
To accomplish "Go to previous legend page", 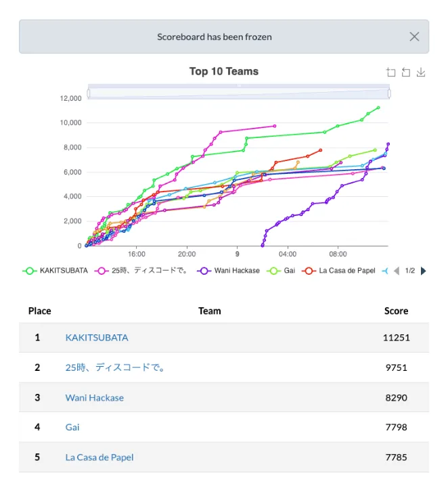I will pyautogui.click(x=397, y=271).
